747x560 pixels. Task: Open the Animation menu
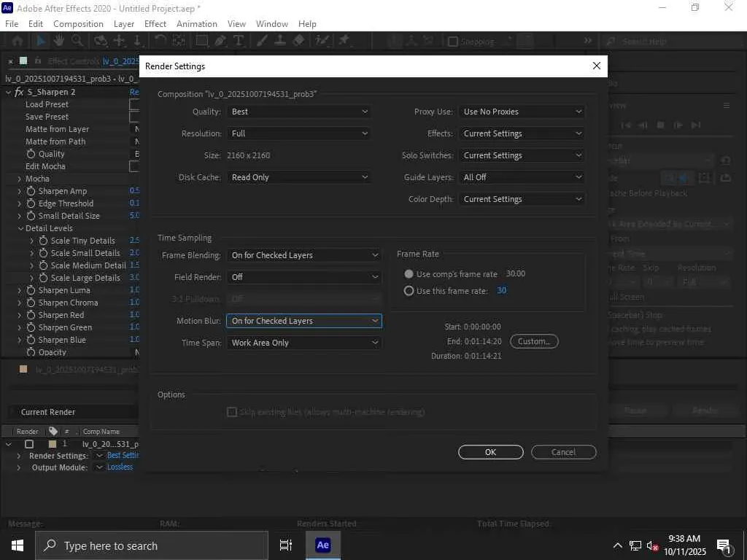click(197, 24)
